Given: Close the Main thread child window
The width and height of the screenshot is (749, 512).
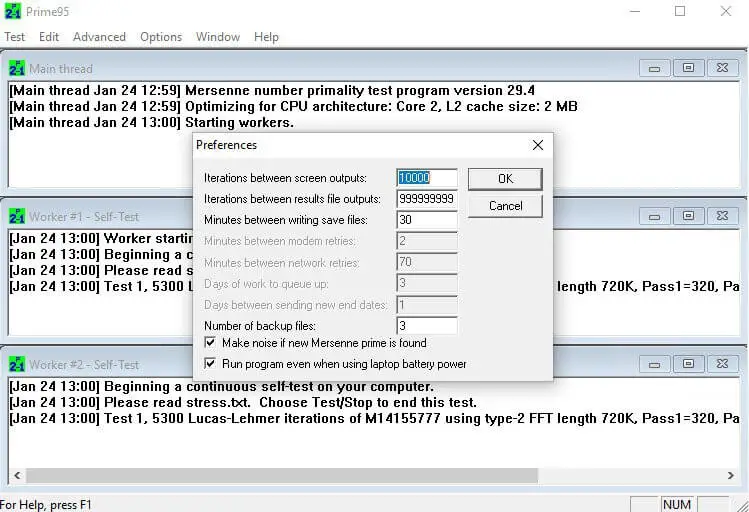Looking at the screenshot, I should click(722, 68).
